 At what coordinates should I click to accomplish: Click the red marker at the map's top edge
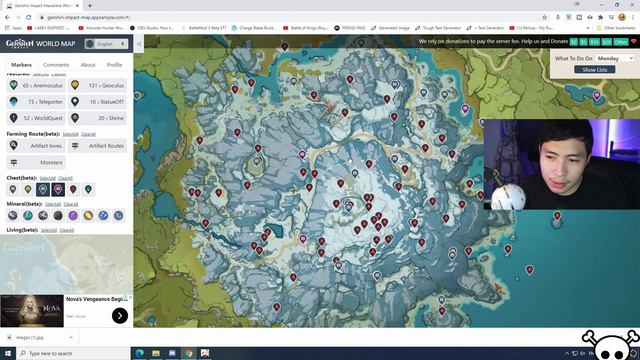(285, 47)
